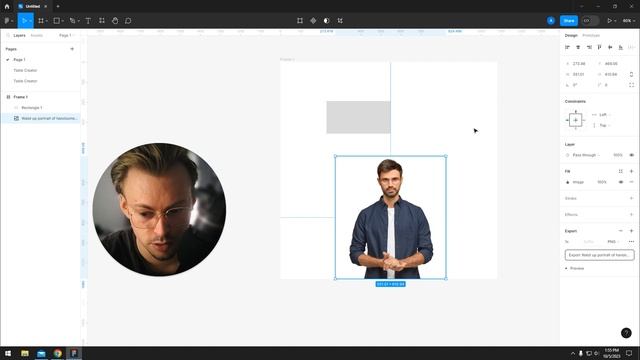640x360 pixels.
Task: Switch to the Prototype tab
Action: point(591,36)
